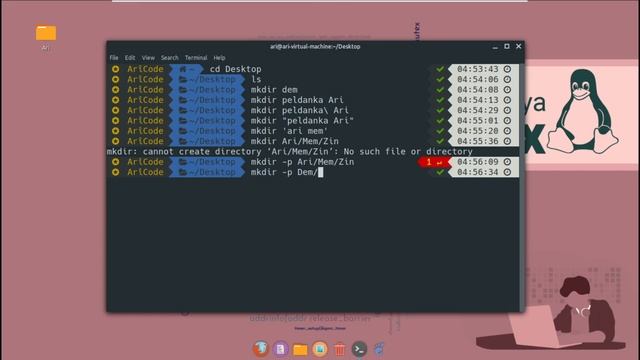Click the clock icon beside 04:56:34
This screenshot has width=640, height=360.
(x=507, y=172)
